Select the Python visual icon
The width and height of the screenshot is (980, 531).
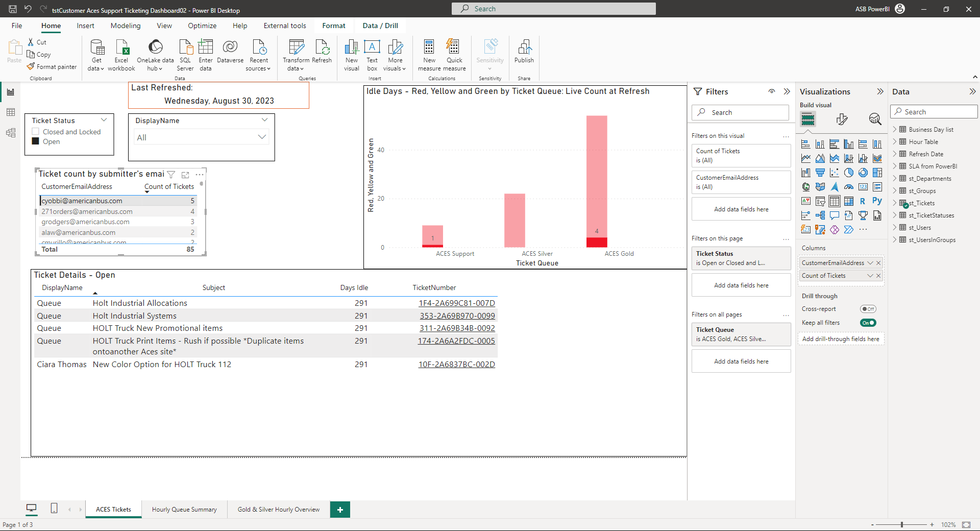point(877,201)
